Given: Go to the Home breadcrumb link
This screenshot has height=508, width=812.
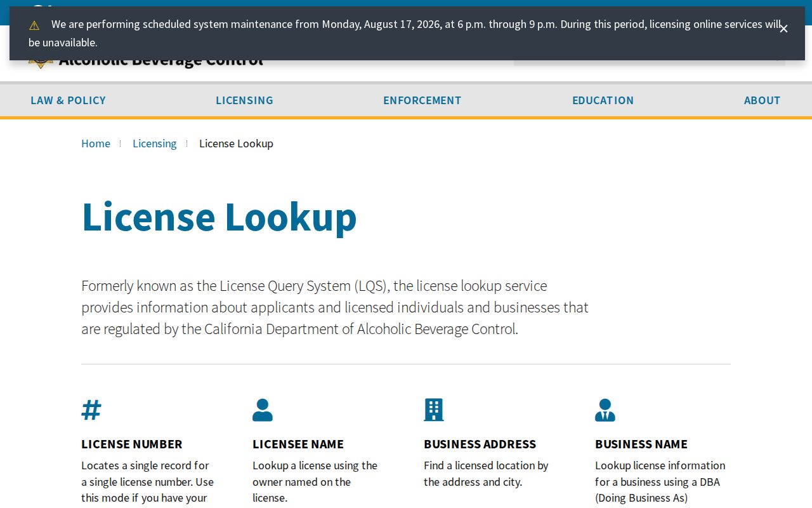Looking at the screenshot, I should [x=96, y=144].
